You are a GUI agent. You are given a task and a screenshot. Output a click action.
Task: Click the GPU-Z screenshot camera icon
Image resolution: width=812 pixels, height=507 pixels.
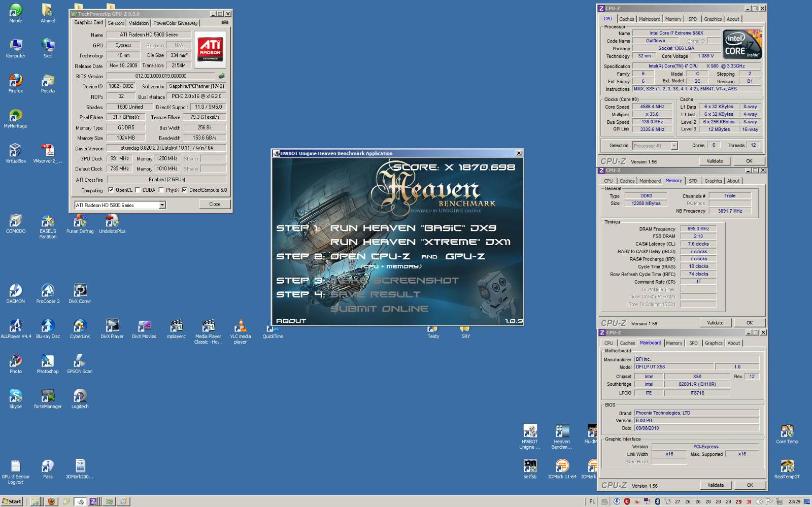click(225, 22)
